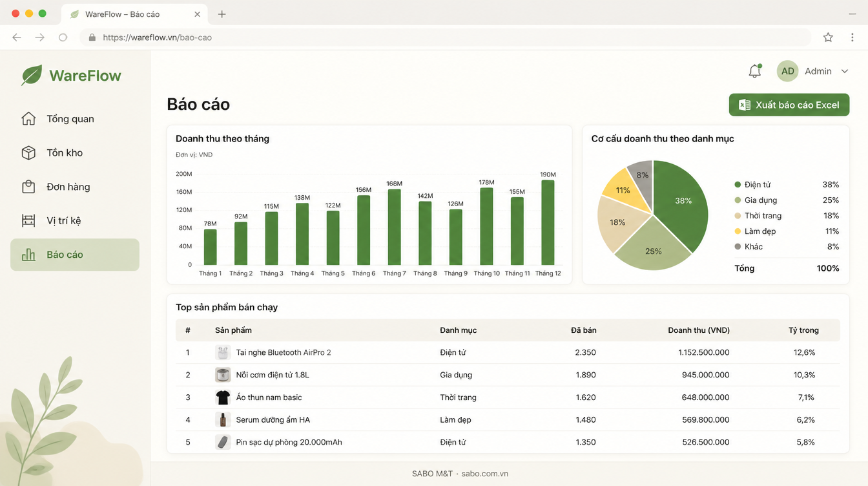Click the address bar lock icon
This screenshot has height=486, width=868.
92,37
